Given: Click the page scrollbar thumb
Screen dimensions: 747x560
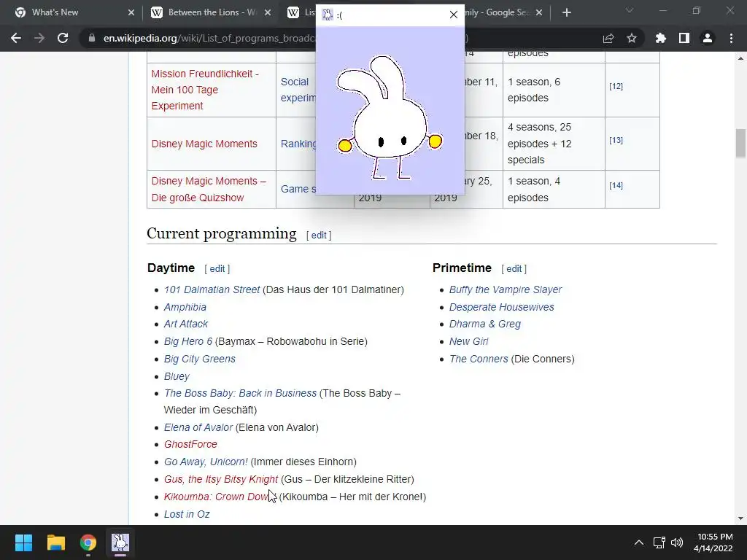Looking at the screenshot, I should 740,143.
